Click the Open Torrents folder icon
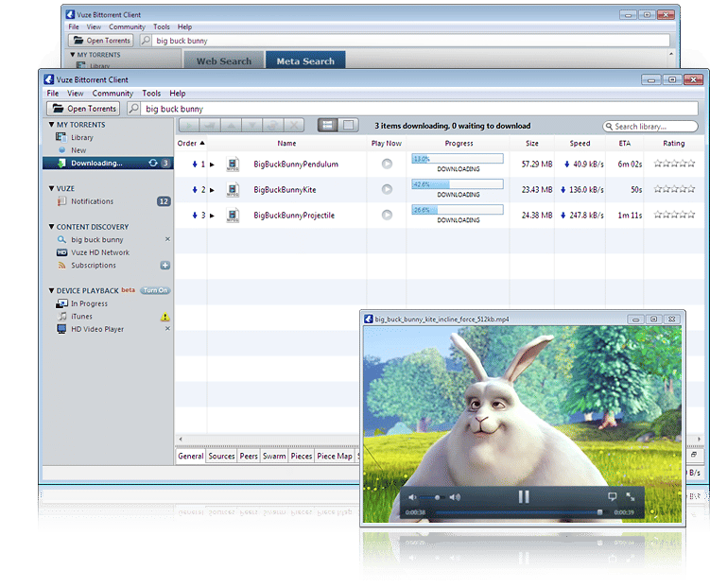The width and height of the screenshot is (710, 588). [58, 109]
